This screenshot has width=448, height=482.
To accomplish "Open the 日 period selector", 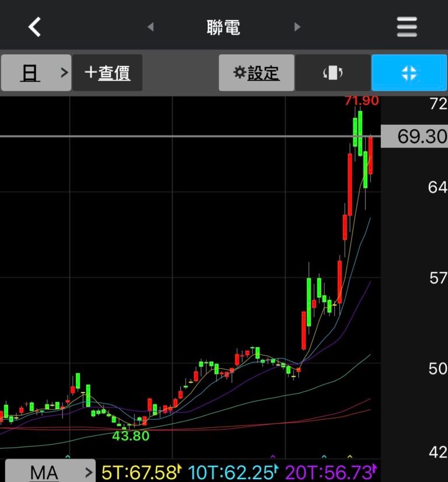I will click(30, 73).
